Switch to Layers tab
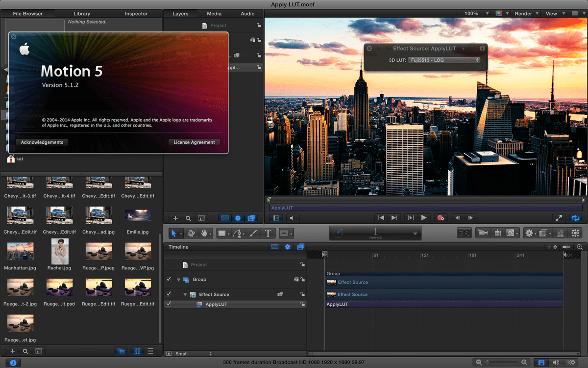Image resolution: width=588 pixels, height=368 pixels. pyautogui.click(x=180, y=14)
